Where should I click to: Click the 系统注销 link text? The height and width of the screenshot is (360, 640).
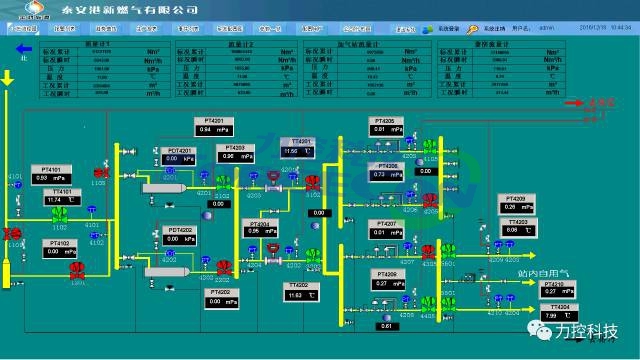click(x=494, y=29)
